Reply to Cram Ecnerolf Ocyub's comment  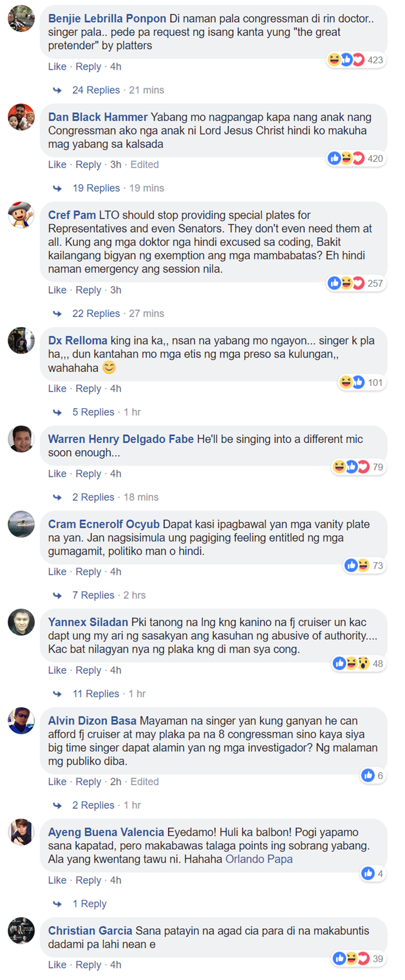[89, 572]
